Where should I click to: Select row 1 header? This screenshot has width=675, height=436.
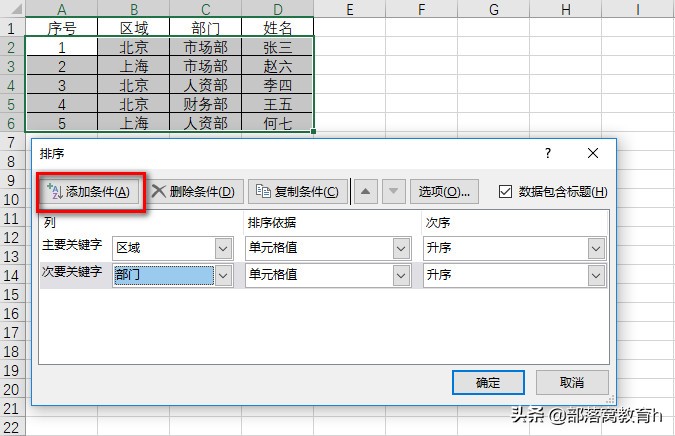[x=12, y=28]
